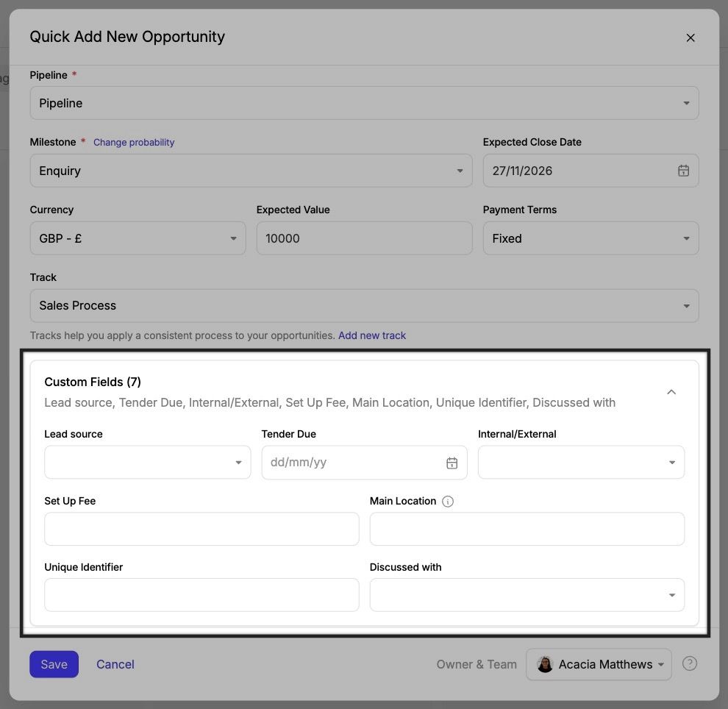The width and height of the screenshot is (728, 709).
Task: Open the Payment Terms dropdown
Action: [x=590, y=238]
